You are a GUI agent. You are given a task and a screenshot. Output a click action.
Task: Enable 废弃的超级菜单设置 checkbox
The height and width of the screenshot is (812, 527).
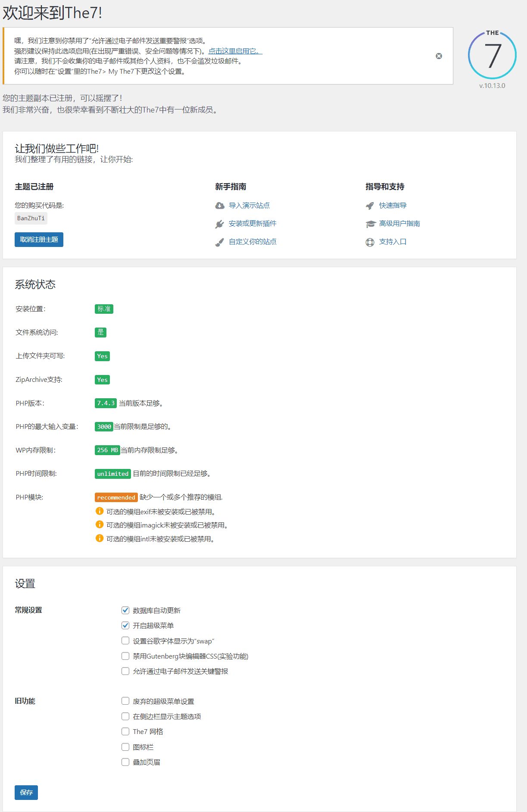[x=125, y=701]
